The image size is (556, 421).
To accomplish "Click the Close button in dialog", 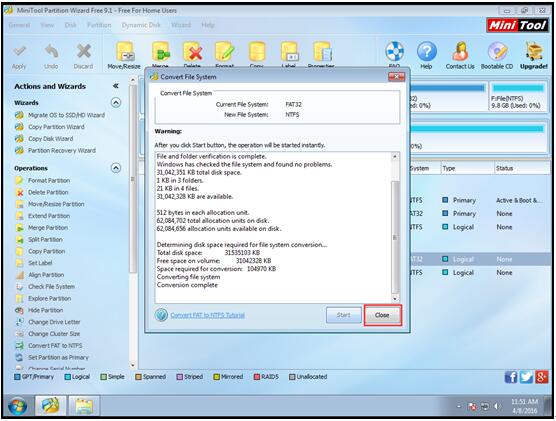I will 382,315.
